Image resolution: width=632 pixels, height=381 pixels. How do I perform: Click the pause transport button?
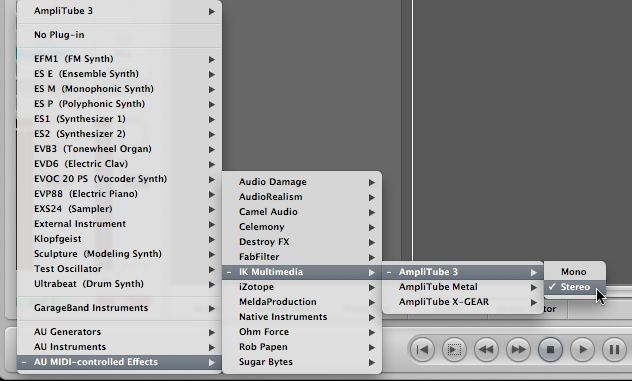pyautogui.click(x=614, y=349)
